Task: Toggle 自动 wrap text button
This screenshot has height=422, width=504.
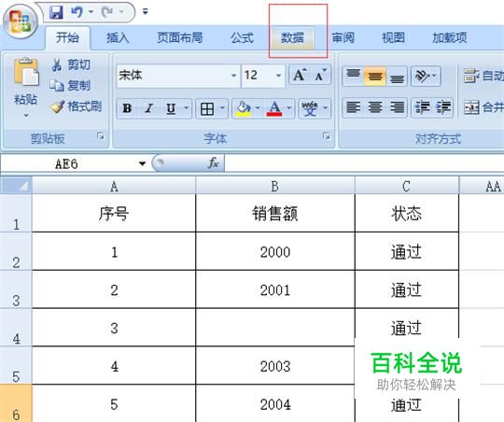Action: click(483, 77)
